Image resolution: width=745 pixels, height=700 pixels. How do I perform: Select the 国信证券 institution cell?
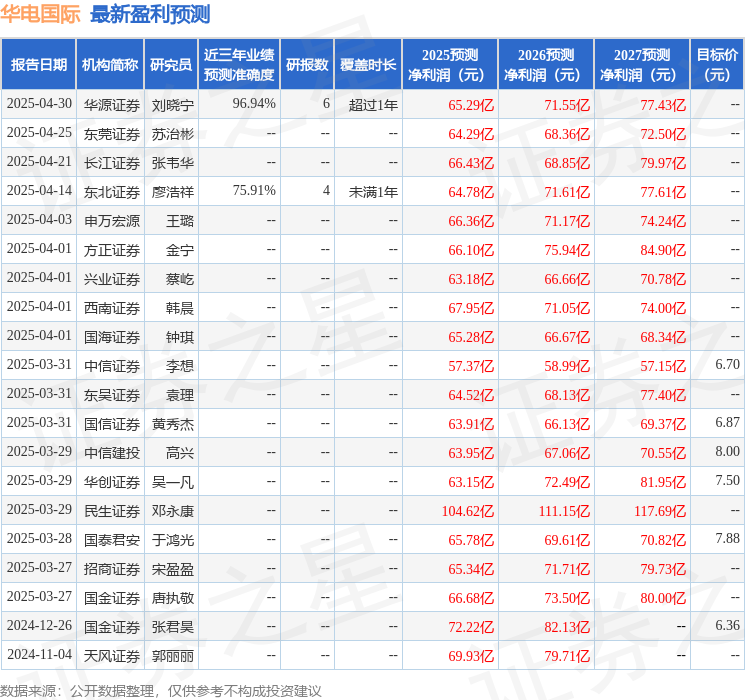coord(112,424)
